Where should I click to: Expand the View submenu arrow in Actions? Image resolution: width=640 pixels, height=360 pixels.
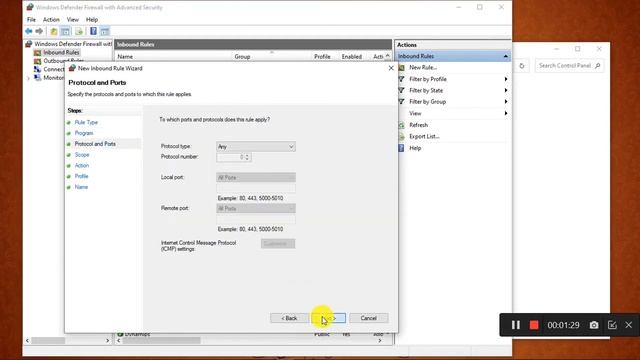coord(506,113)
